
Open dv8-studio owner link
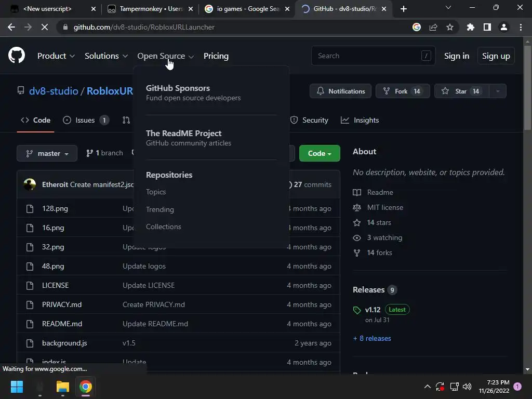click(x=54, y=91)
